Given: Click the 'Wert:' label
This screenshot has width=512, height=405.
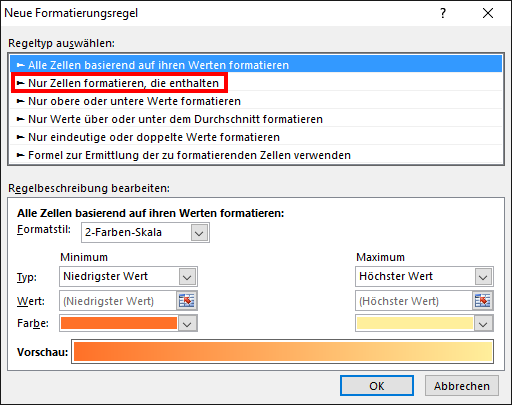Looking at the screenshot, I should click(x=31, y=301).
